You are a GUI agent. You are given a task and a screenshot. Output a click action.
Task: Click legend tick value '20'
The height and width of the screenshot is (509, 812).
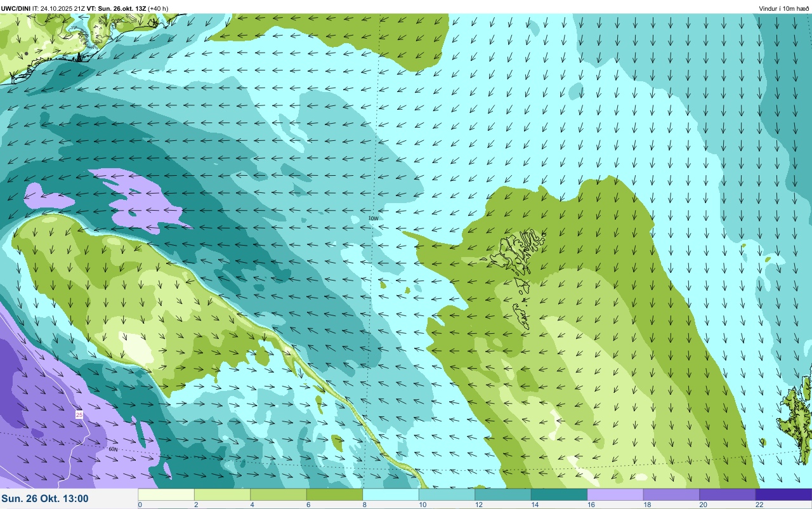702,505
